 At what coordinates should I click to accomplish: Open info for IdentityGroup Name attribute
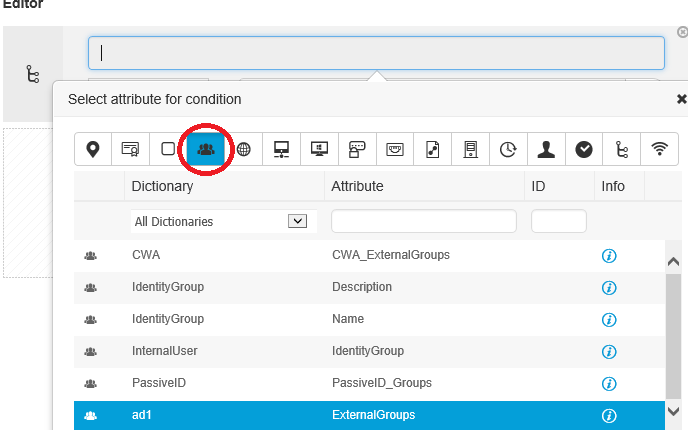pos(609,319)
